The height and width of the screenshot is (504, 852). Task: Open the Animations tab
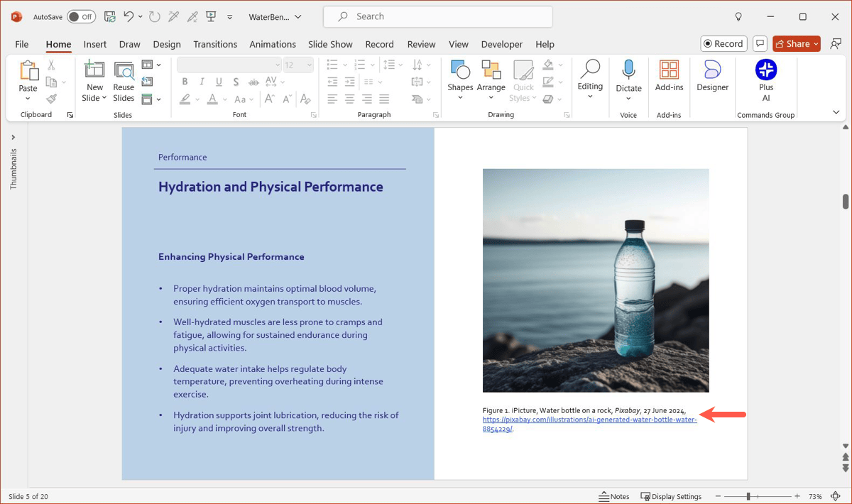[x=273, y=44]
